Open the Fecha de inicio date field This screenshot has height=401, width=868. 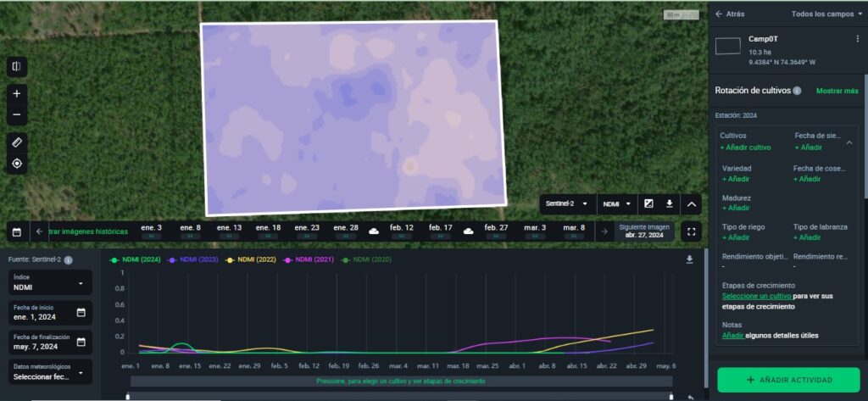click(x=50, y=312)
